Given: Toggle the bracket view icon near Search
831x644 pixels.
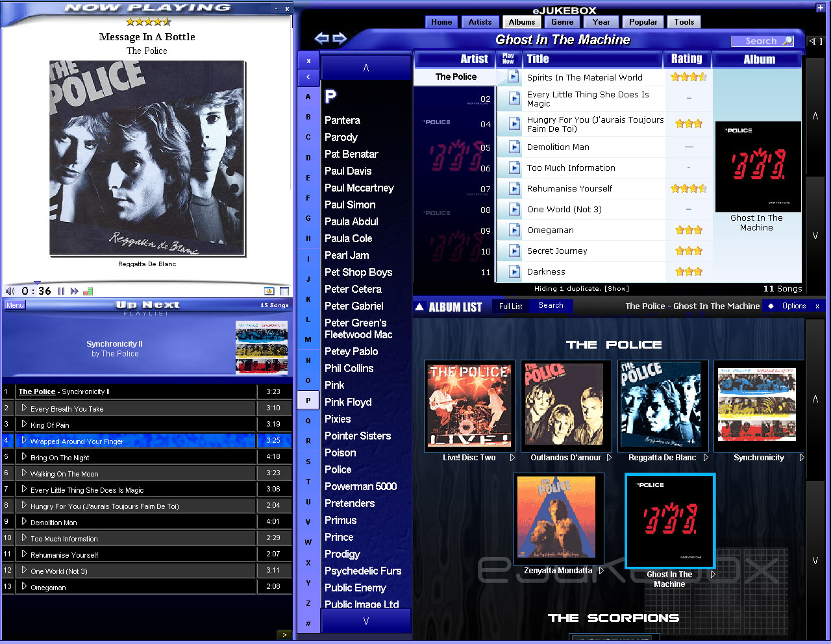Looking at the screenshot, I should tap(815, 41).
